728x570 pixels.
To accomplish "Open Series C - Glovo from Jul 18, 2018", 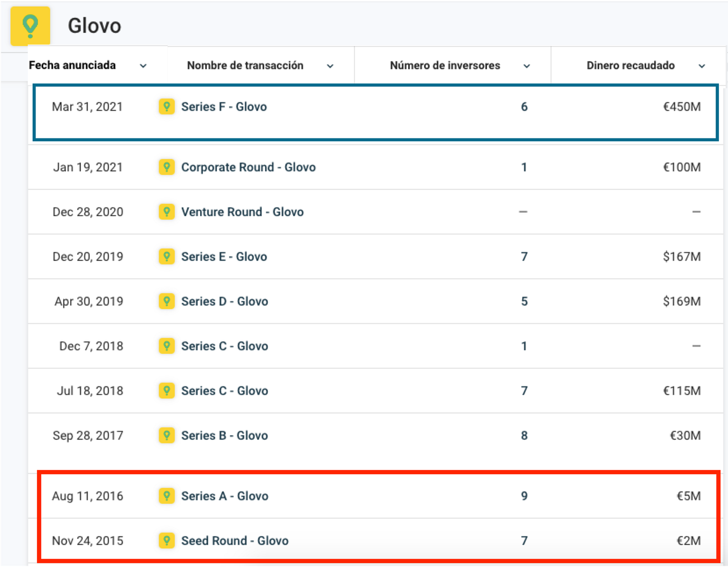I will (x=224, y=391).
